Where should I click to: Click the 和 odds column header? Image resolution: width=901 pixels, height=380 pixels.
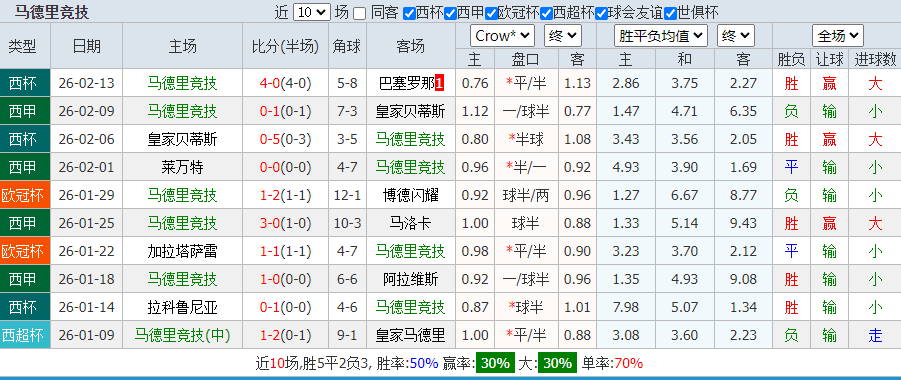[x=684, y=59]
